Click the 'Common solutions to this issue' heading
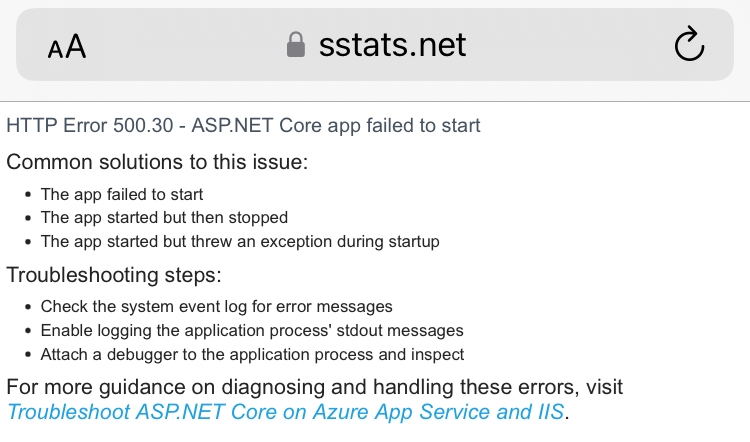750x442 pixels. (x=158, y=162)
